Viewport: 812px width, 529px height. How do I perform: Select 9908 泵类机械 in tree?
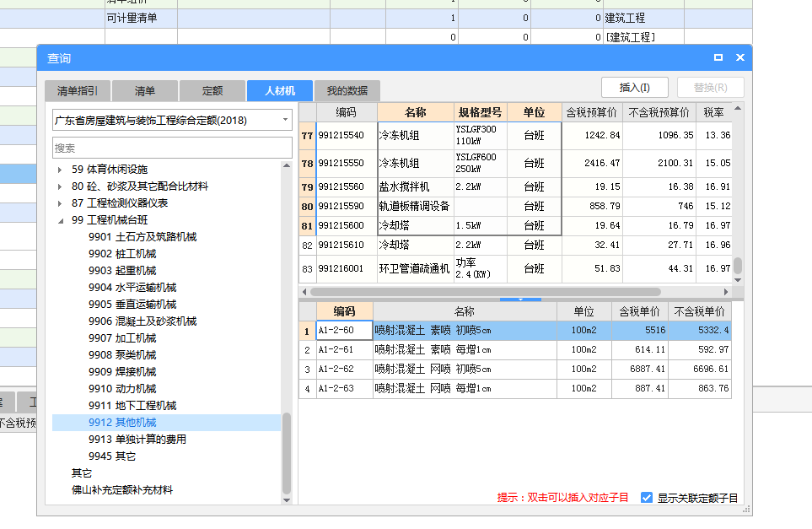click(x=122, y=355)
